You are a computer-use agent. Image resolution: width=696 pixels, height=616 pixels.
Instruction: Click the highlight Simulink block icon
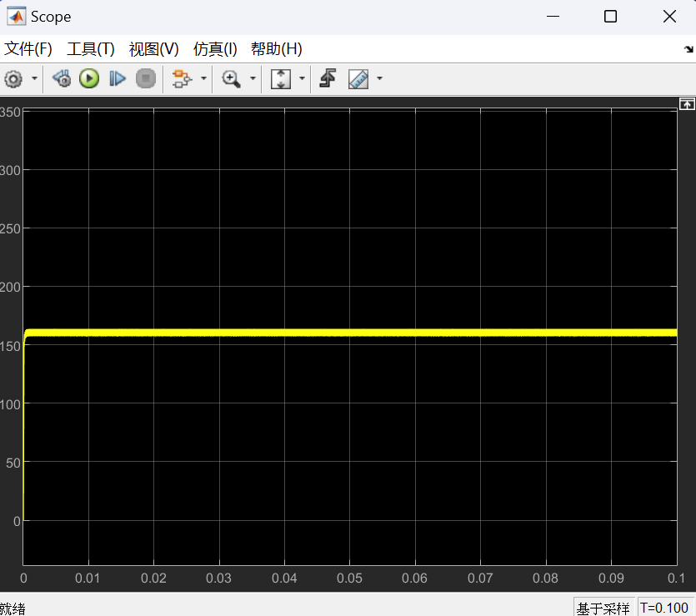(x=182, y=79)
